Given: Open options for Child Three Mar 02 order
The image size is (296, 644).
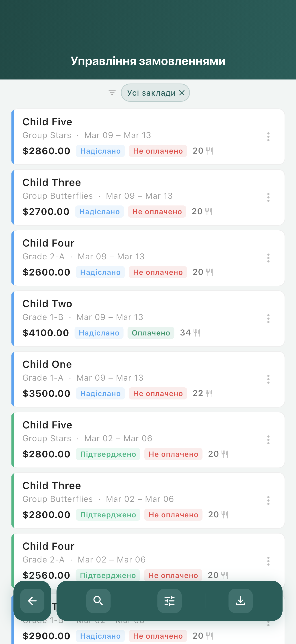Looking at the screenshot, I should (268, 501).
